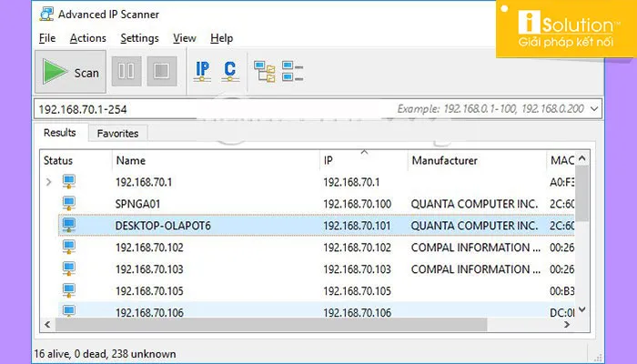Start scanning with the Scan button
This screenshot has height=364, width=637.
(x=70, y=72)
